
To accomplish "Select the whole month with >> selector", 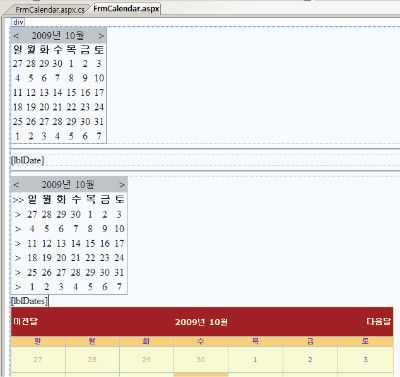I will click(18, 200).
